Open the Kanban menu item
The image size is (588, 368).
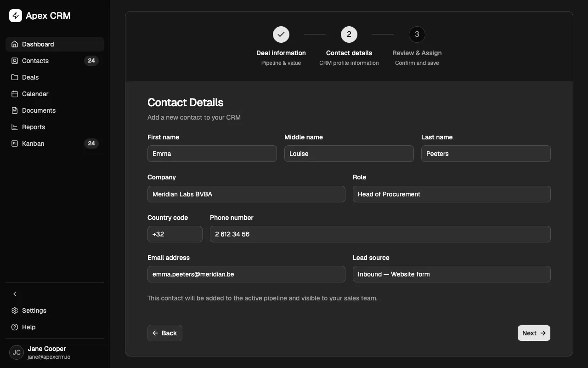(x=55, y=144)
